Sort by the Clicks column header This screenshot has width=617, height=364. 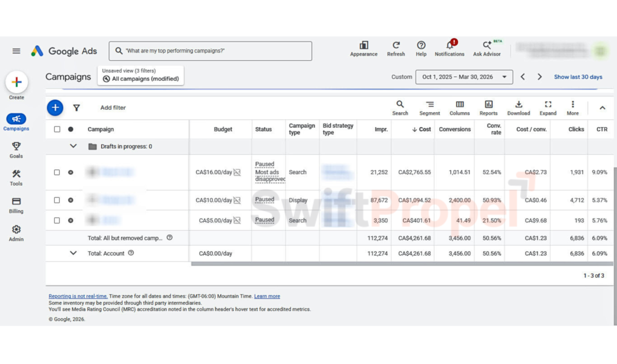click(576, 129)
